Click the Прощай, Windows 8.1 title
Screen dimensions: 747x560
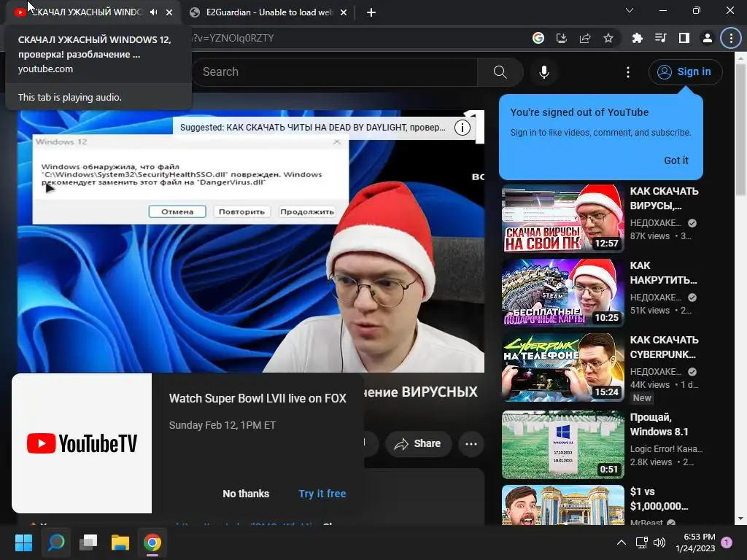coord(659,424)
